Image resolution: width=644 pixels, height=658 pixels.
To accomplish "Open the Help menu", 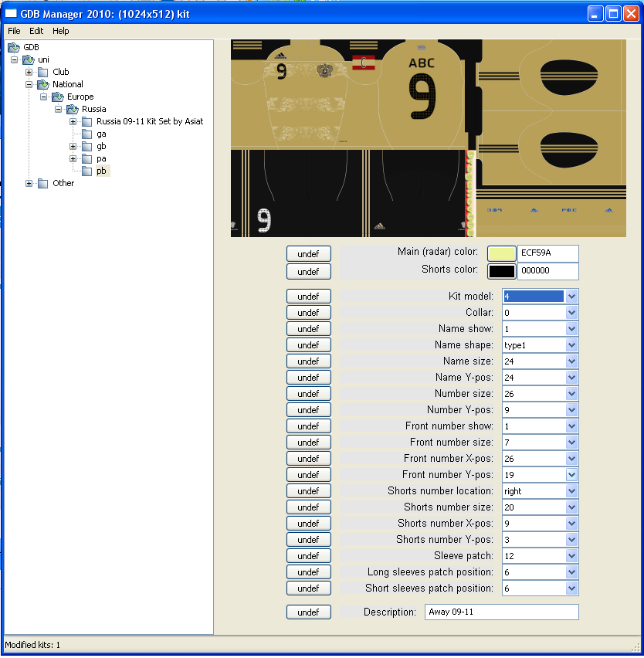I will point(61,31).
